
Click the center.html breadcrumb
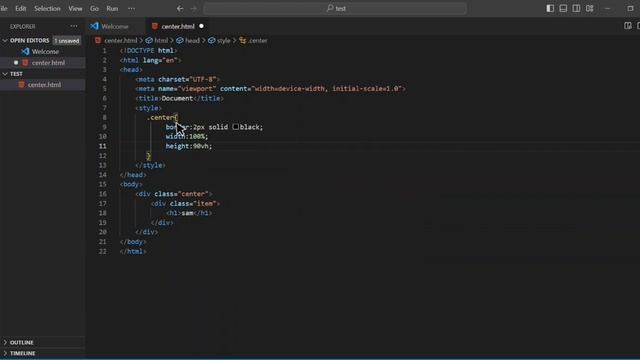tap(120, 40)
